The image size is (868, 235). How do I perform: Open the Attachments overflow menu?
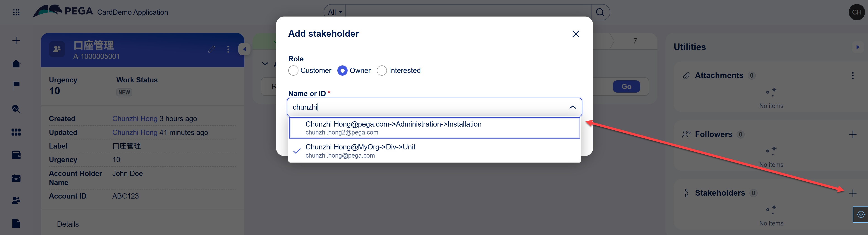853,75
